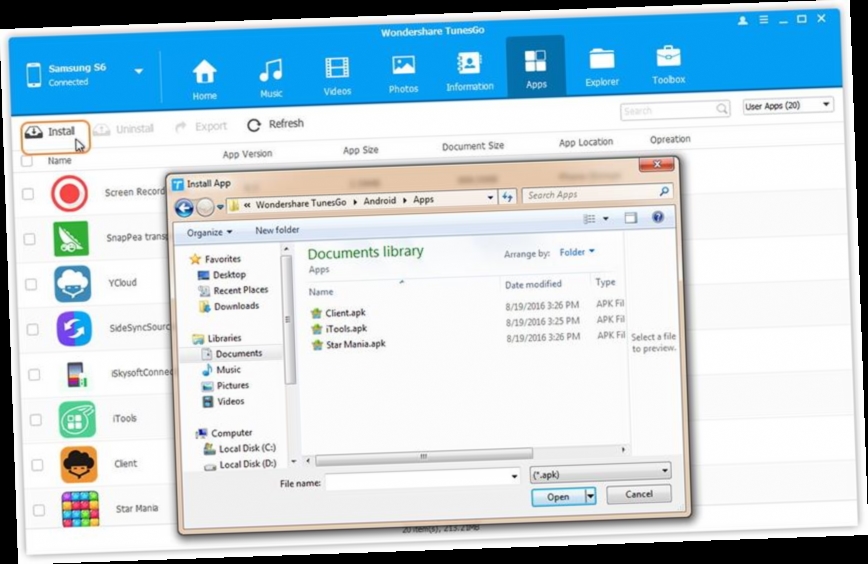The height and width of the screenshot is (564, 868).
Task: Open the Explorer folder icon
Action: [x=602, y=59]
